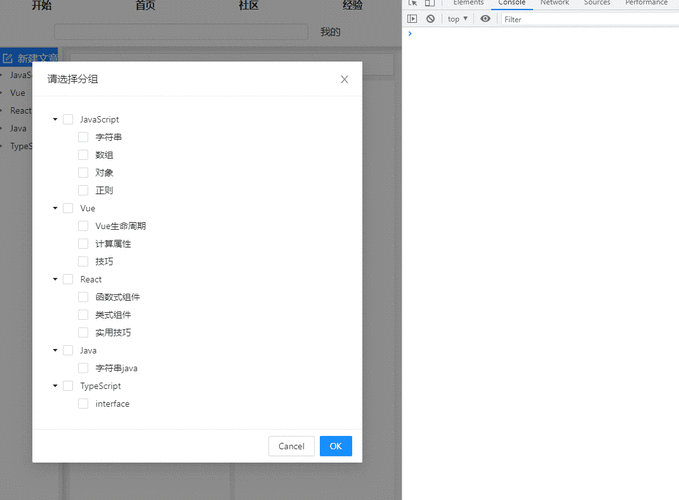Collapse the TypeScript tree node arrow
The width and height of the screenshot is (679, 500).
55,386
